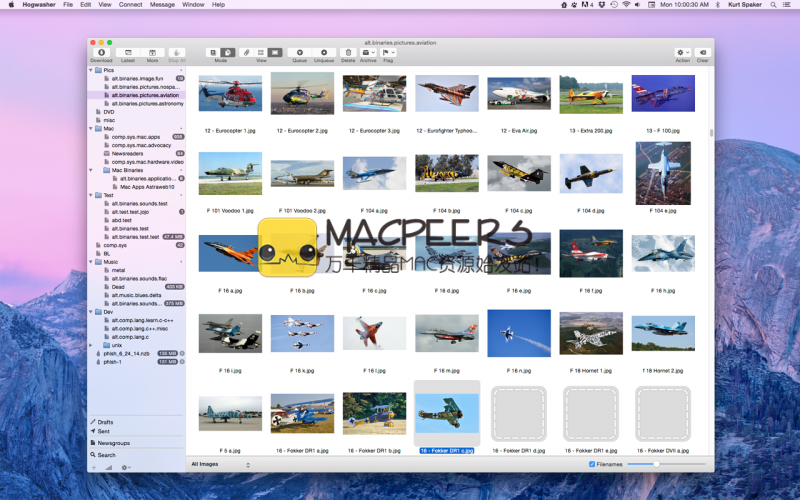Screen dimensions: 800x500
Task: Open the All Images filter dropdown
Action: coord(220,464)
